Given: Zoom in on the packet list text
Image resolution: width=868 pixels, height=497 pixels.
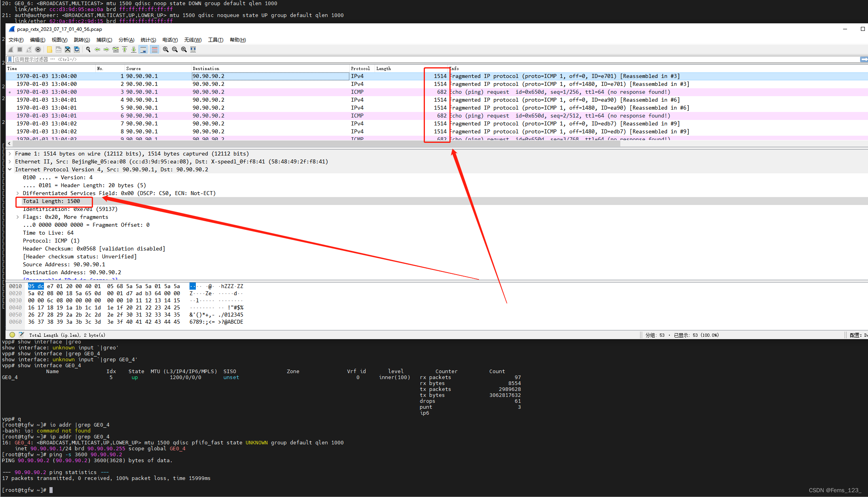Looking at the screenshot, I should [166, 49].
